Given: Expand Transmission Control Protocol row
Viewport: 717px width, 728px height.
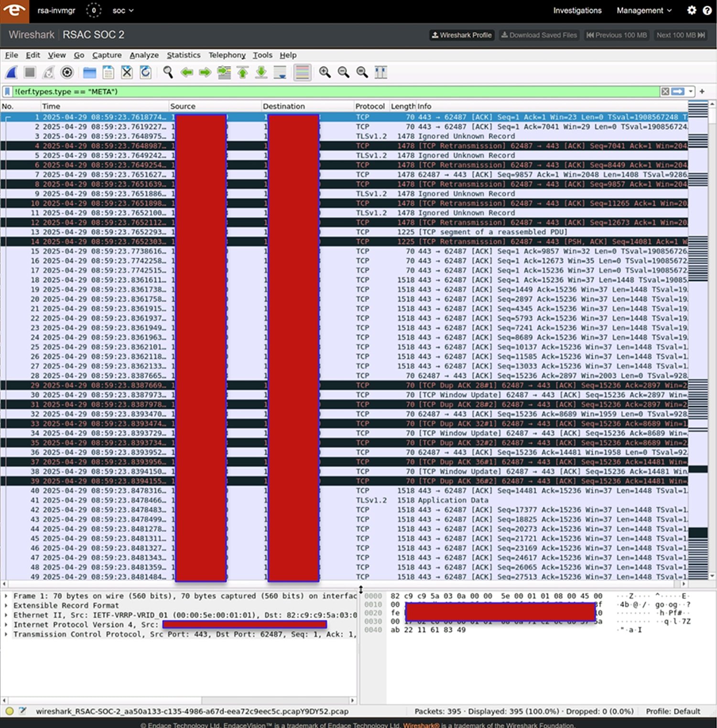Looking at the screenshot, I should [6, 634].
